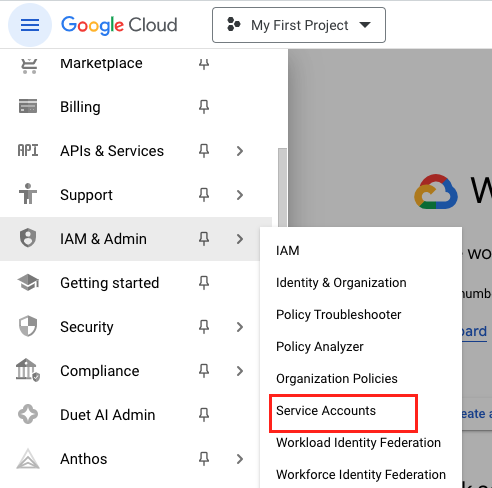The height and width of the screenshot is (488, 492).
Task: Pin Billing to the navigation menu
Action: point(204,107)
